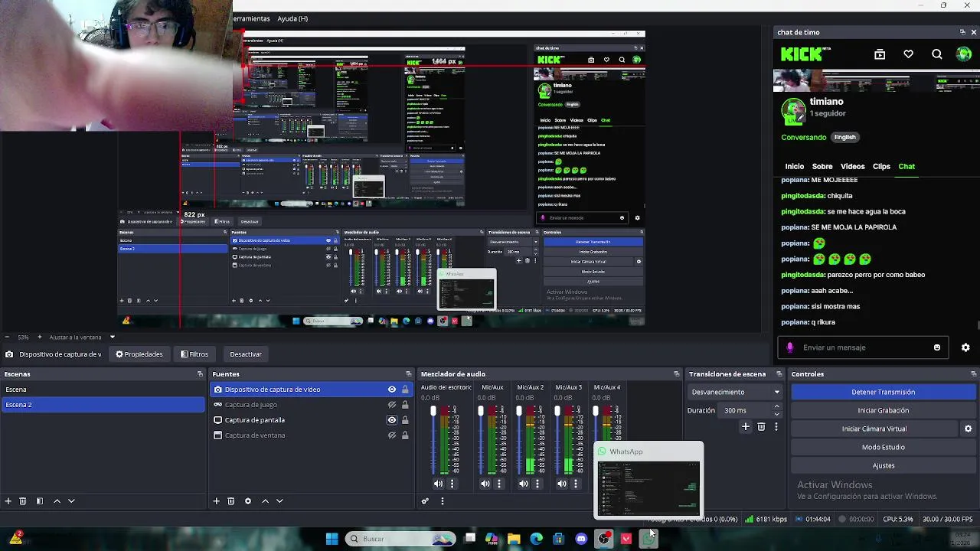This screenshot has height=551, width=980.
Task: Switch to the Chat tab in Kick
Action: coord(906,167)
